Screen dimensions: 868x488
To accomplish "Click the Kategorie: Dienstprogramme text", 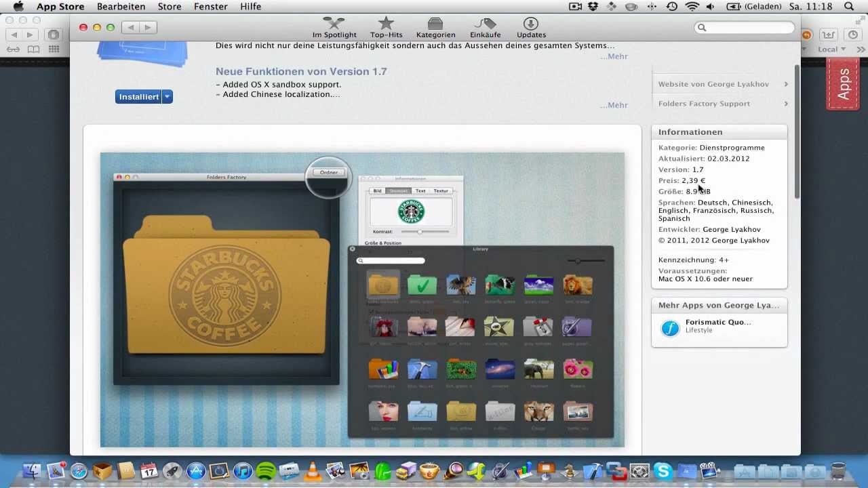I will coord(711,147).
